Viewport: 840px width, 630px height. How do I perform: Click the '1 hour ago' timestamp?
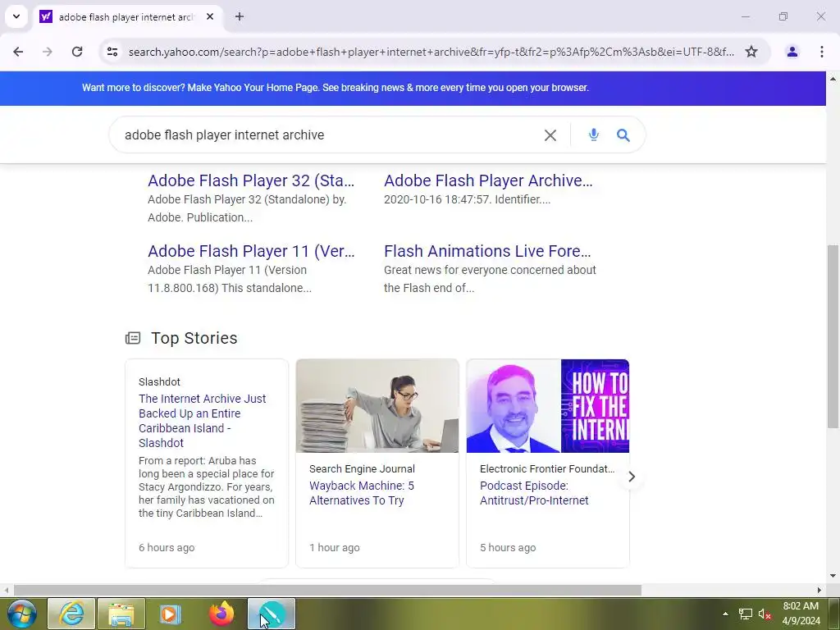[x=335, y=547]
